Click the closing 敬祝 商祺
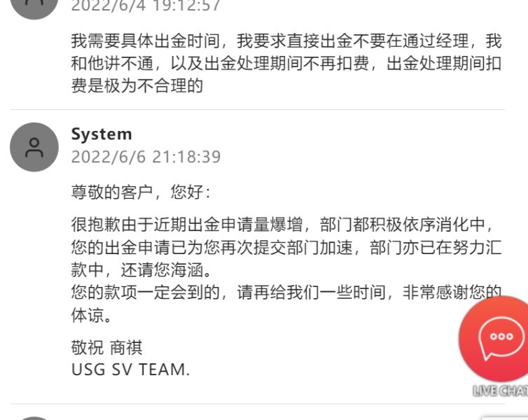This screenshot has width=528, height=420. [106, 348]
